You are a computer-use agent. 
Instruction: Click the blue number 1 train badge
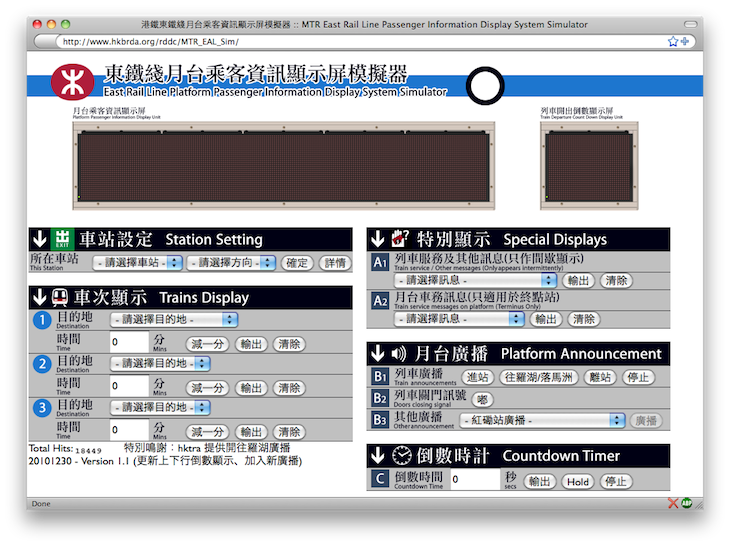42,320
